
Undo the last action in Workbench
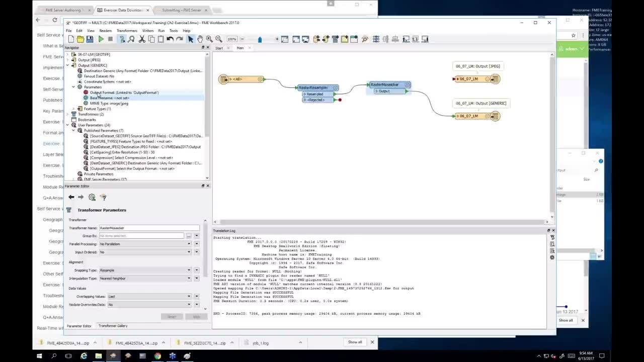(x=170, y=39)
